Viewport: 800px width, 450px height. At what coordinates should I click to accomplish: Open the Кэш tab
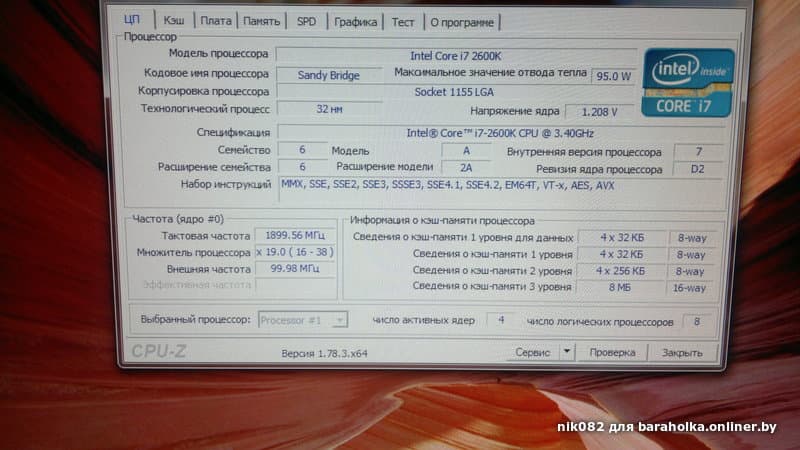coord(174,21)
